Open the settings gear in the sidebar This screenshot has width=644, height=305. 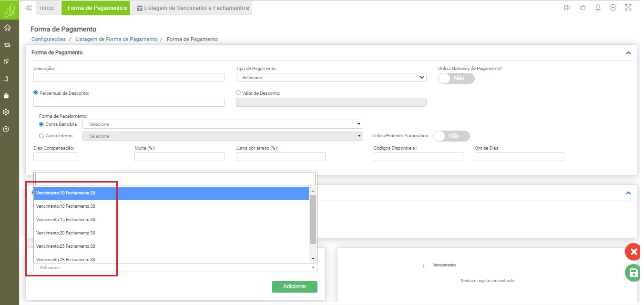pos(7,112)
